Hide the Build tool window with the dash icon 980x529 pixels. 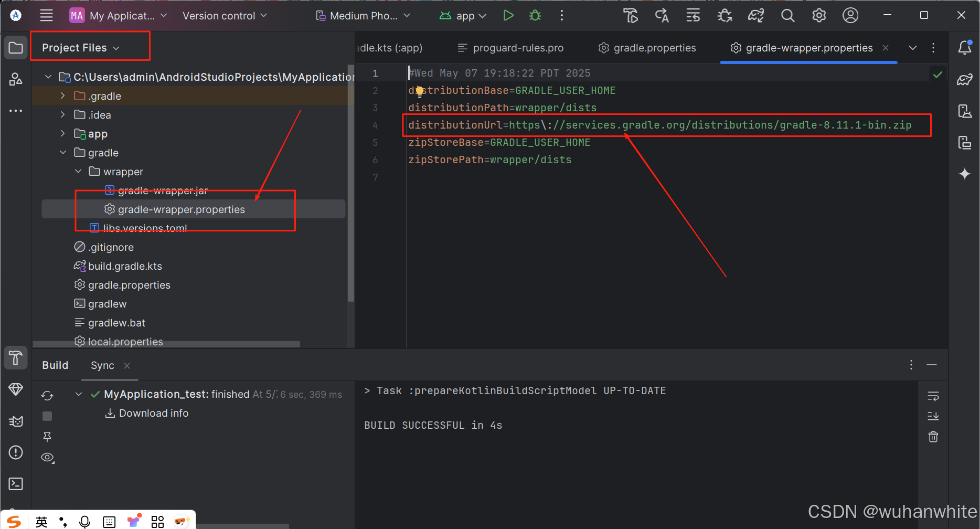(932, 365)
